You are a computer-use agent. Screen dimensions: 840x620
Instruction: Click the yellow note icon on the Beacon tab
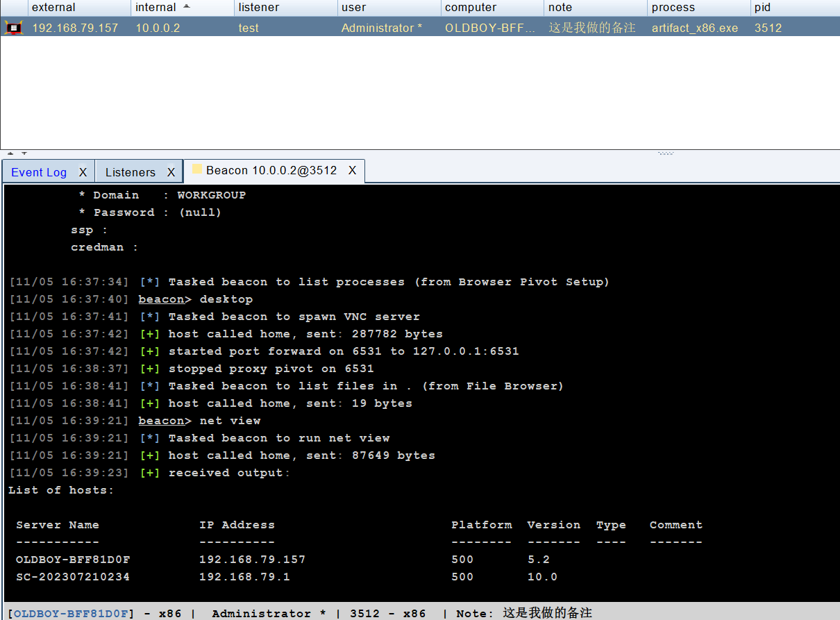click(x=197, y=169)
